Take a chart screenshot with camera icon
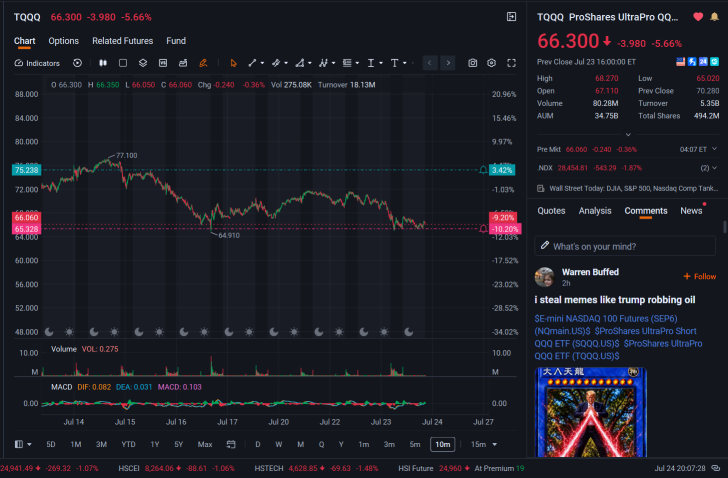 (x=473, y=63)
